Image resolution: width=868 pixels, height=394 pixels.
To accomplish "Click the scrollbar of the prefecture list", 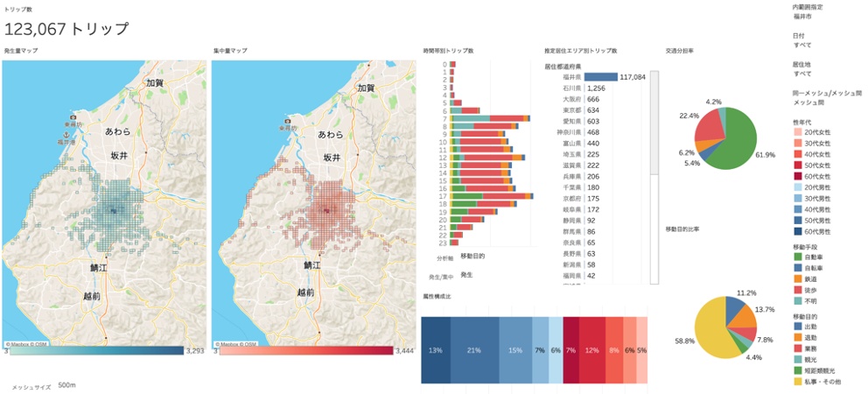I will [654, 175].
